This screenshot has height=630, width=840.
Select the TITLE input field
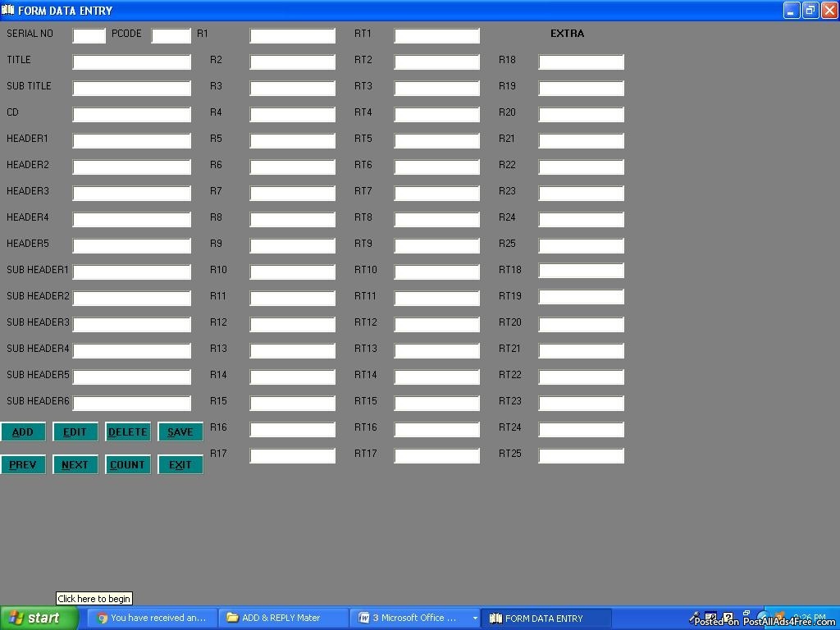coord(131,62)
